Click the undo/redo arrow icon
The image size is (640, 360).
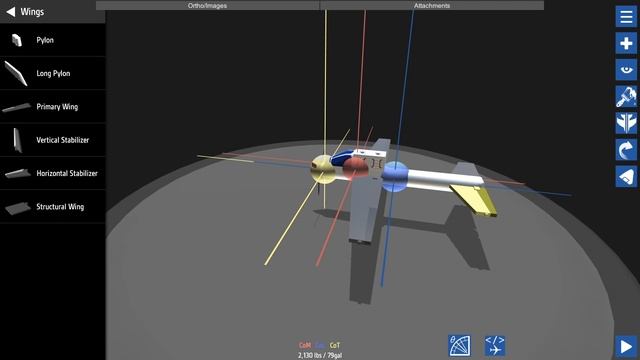(626, 149)
